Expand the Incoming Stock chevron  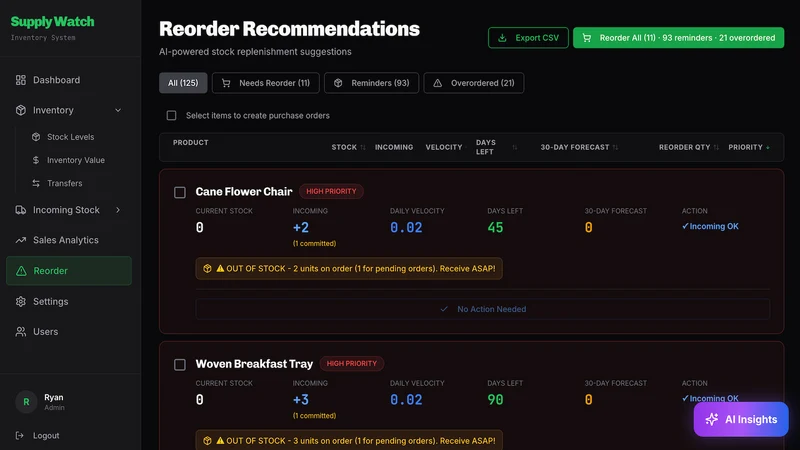tap(118, 210)
